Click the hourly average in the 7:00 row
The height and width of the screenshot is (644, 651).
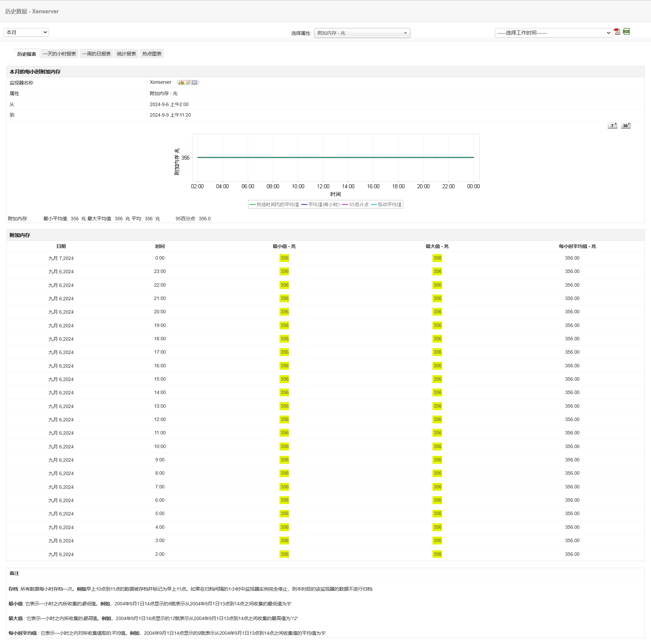[572, 487]
